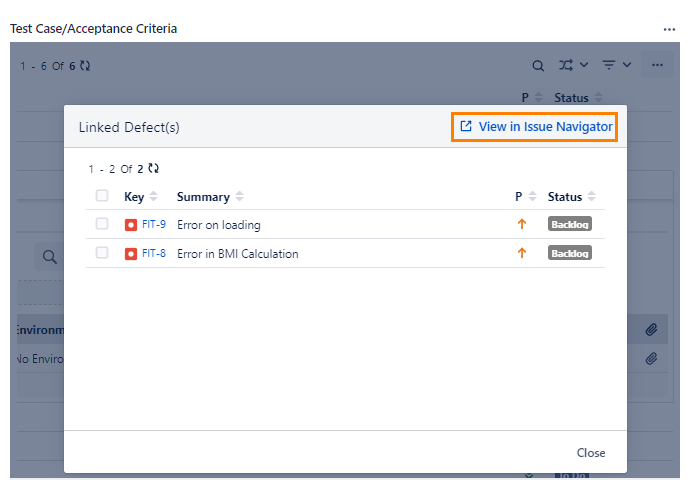Refresh the Linked Defect(s) list
The height and width of the screenshot is (487, 699).
pyautogui.click(x=153, y=169)
